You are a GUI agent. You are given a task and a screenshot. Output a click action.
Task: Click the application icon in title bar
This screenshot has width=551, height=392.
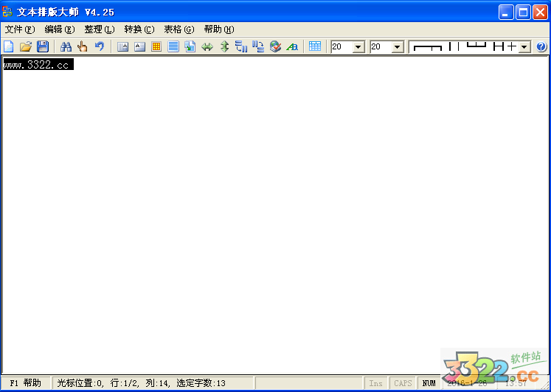click(x=7, y=12)
